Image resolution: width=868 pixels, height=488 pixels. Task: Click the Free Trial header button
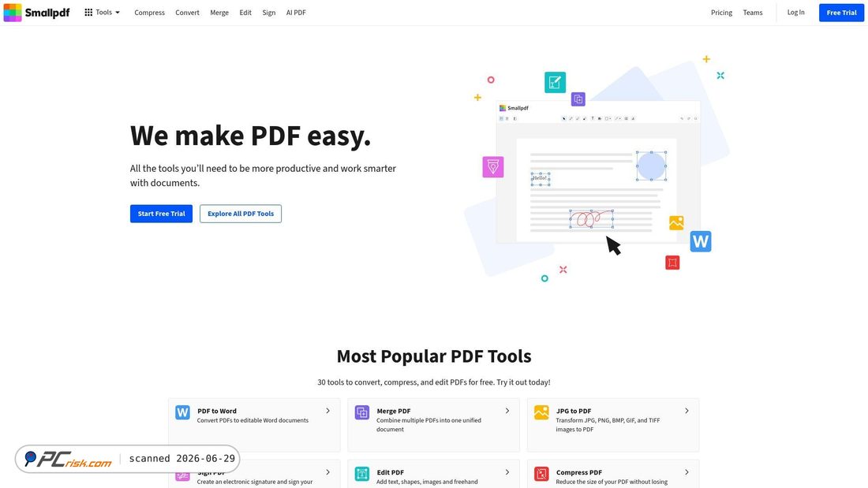tap(841, 12)
